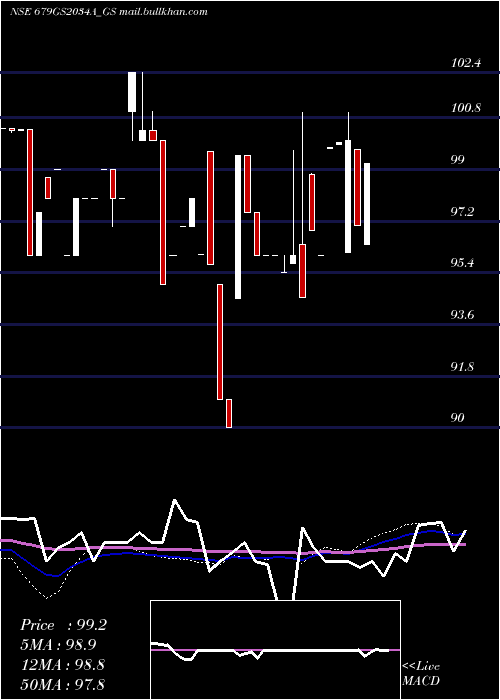Click the tall white candle touching 102.4
The height and width of the screenshot is (700, 500).
pyautogui.click(x=132, y=92)
